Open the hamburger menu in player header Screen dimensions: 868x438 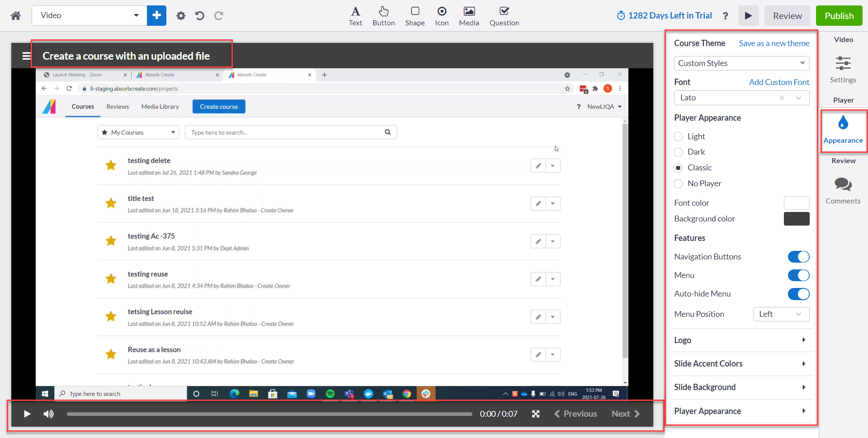point(27,56)
